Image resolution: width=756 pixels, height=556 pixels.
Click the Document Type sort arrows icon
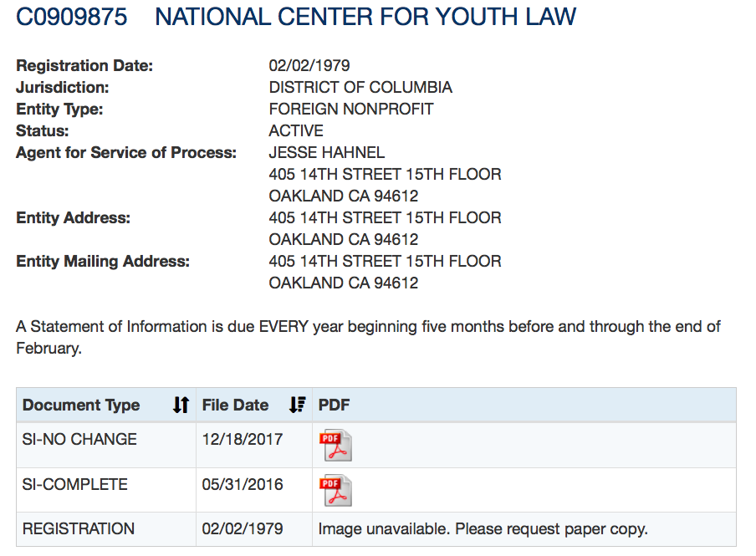[181, 406]
